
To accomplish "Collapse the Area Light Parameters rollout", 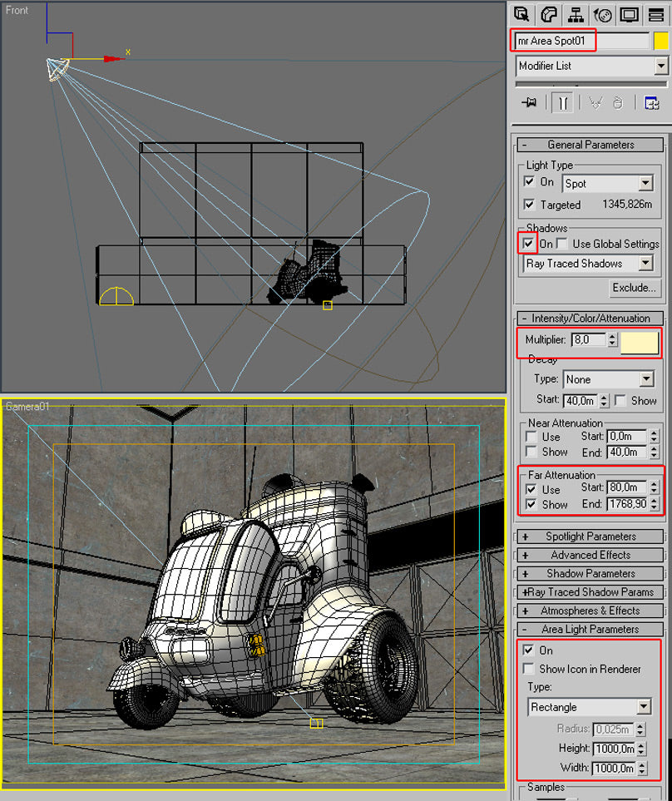I will (590, 629).
